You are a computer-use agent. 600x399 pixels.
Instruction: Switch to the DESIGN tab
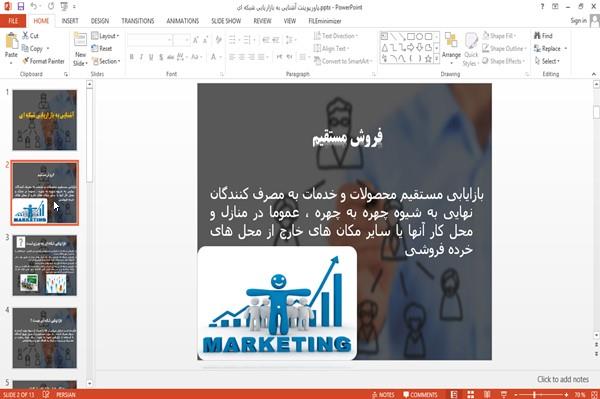pos(100,21)
